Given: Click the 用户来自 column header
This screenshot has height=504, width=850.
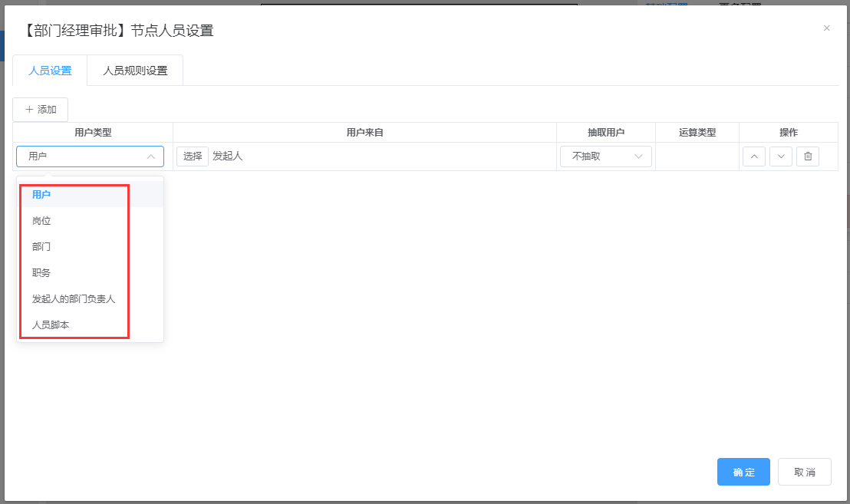Looking at the screenshot, I should (x=364, y=133).
